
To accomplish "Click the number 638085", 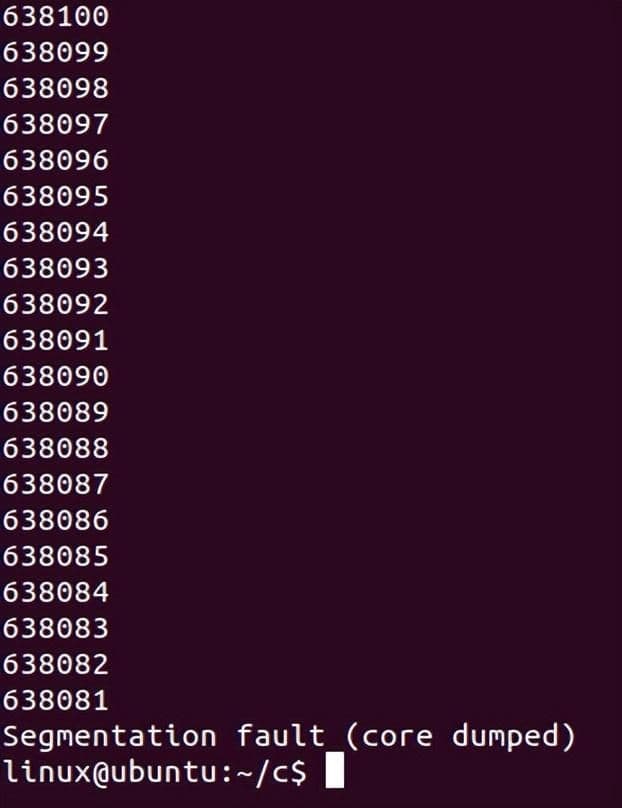I will coord(56,556).
